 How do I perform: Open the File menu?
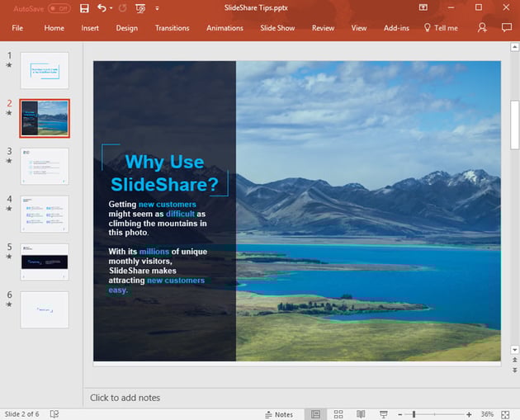[17, 28]
